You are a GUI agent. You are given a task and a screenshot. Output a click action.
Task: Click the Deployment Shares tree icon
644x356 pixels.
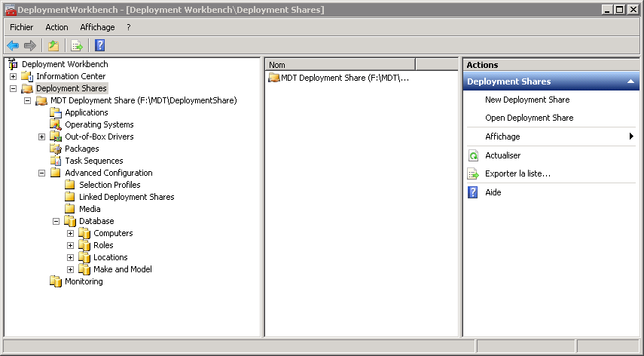[27, 88]
